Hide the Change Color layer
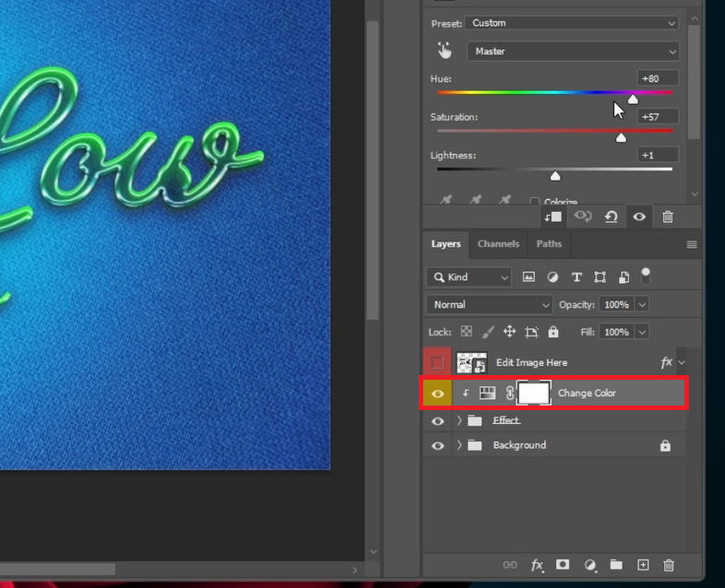The width and height of the screenshot is (725, 588). (x=437, y=394)
